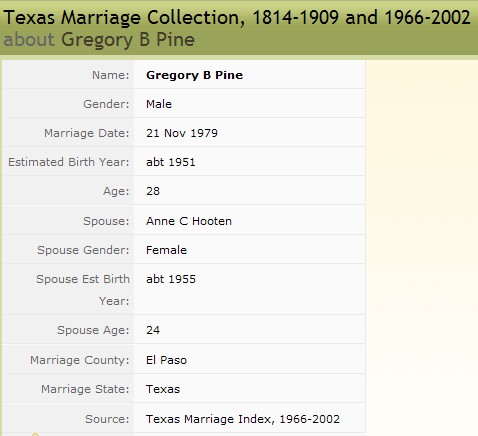
Task: Click the Marriage Date: field label
Action: point(87,133)
